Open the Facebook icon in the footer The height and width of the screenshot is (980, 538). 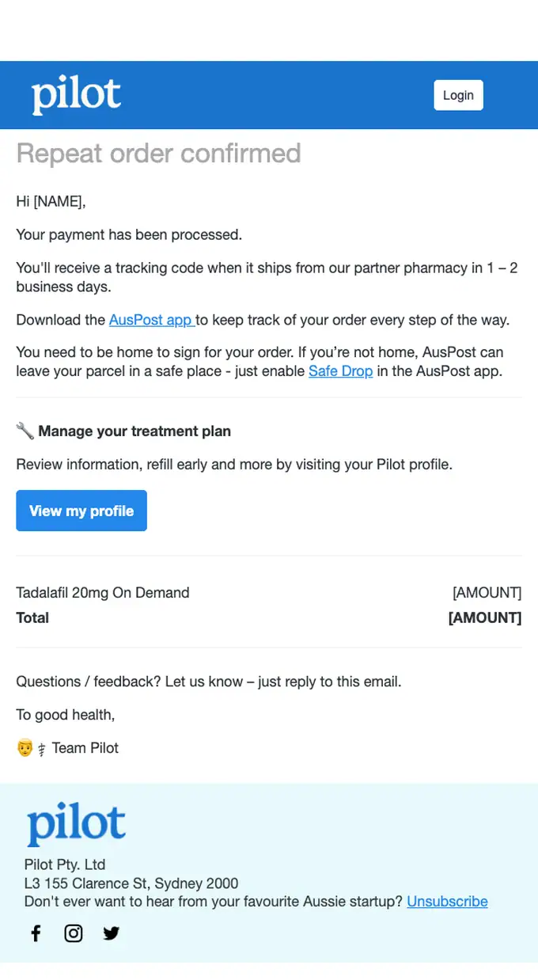tap(36, 933)
